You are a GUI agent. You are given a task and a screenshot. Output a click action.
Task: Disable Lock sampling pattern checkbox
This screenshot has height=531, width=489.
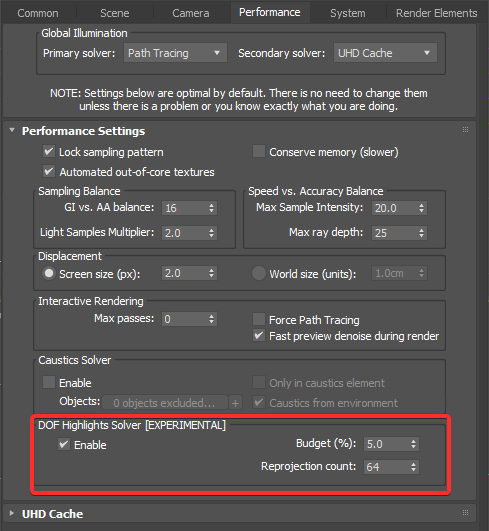(x=49, y=151)
